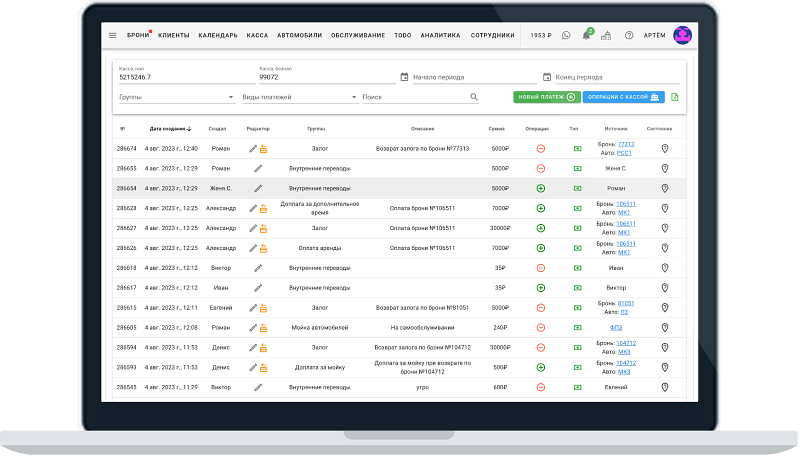This screenshot has height=457, width=800.
Task: Open the cash register icon in header
Action: coord(606,35)
